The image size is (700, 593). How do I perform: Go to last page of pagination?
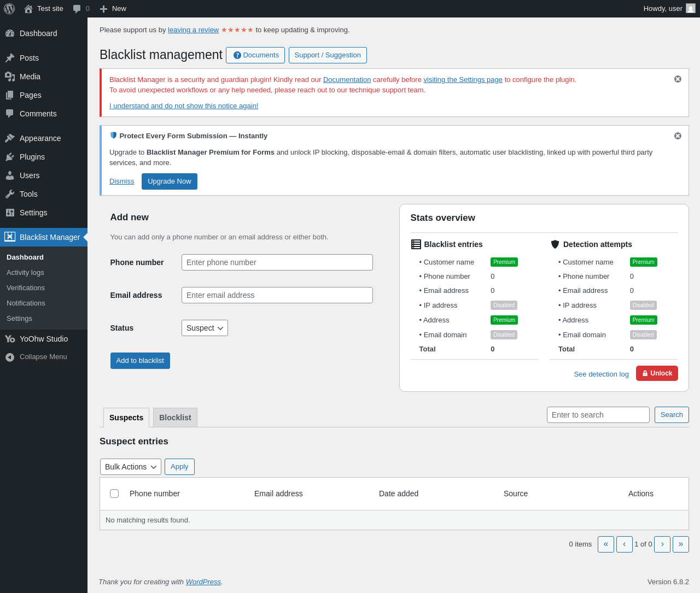[x=681, y=544]
